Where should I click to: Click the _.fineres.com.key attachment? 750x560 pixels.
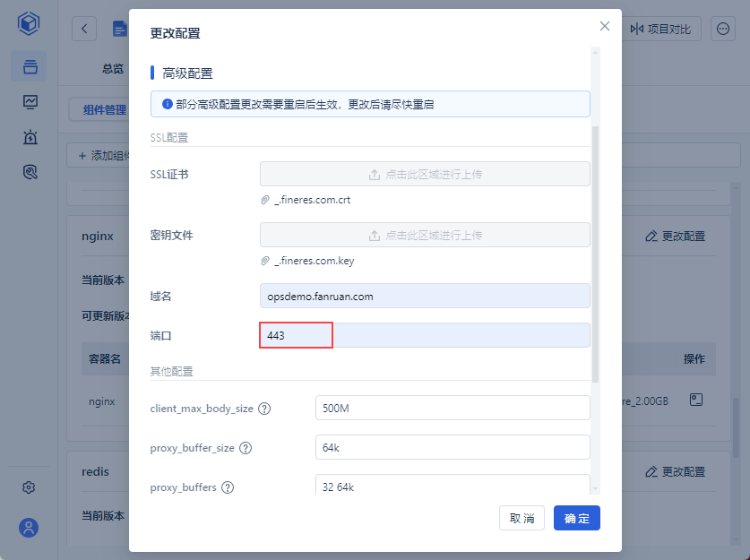tap(315, 261)
